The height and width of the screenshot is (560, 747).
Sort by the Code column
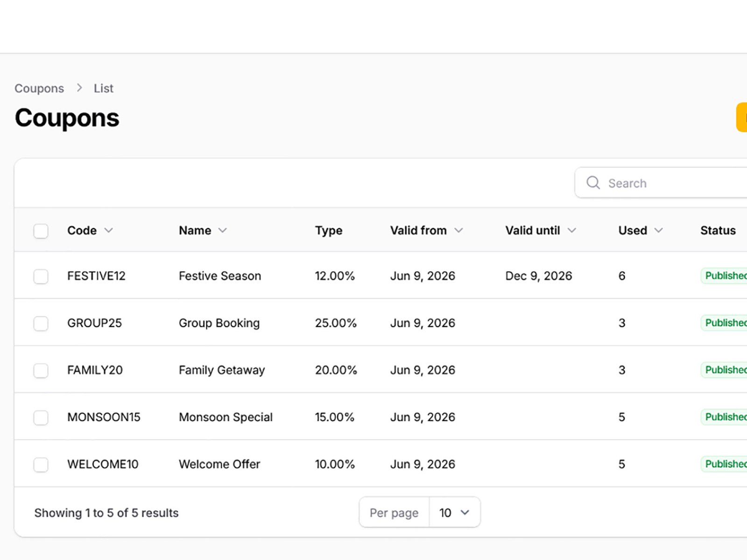coord(90,231)
